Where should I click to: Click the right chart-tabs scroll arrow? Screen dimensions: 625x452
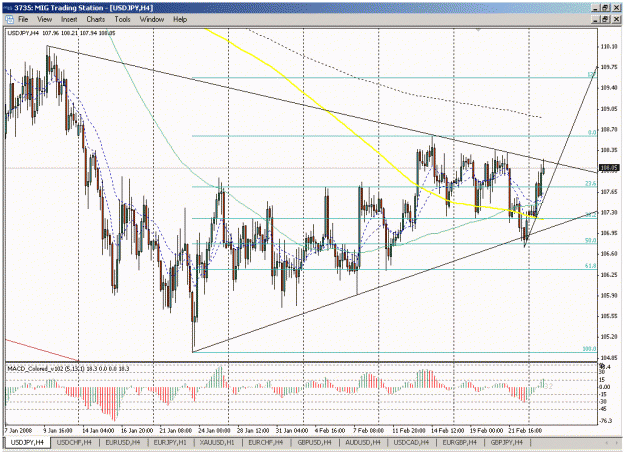pos(616,443)
